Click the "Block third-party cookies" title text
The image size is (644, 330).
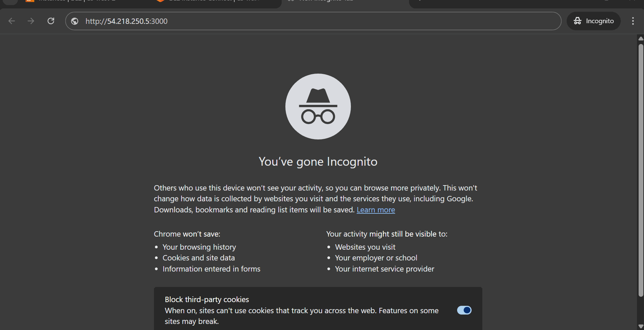[x=207, y=299]
